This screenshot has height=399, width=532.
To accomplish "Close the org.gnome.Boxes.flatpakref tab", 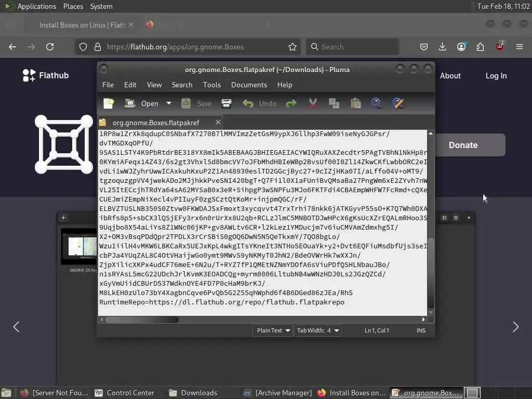I will 218,122.
